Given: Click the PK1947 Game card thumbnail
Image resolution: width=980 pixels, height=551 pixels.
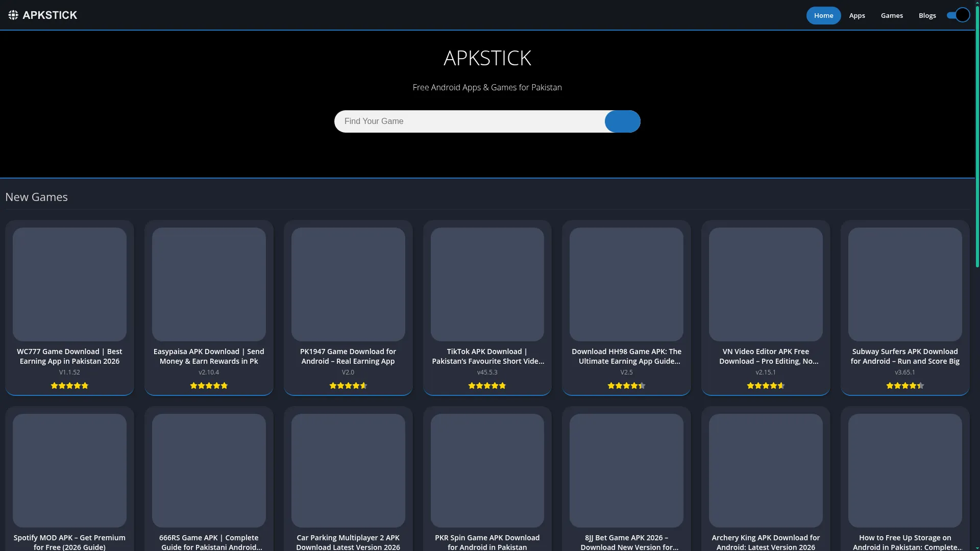Looking at the screenshot, I should point(348,284).
